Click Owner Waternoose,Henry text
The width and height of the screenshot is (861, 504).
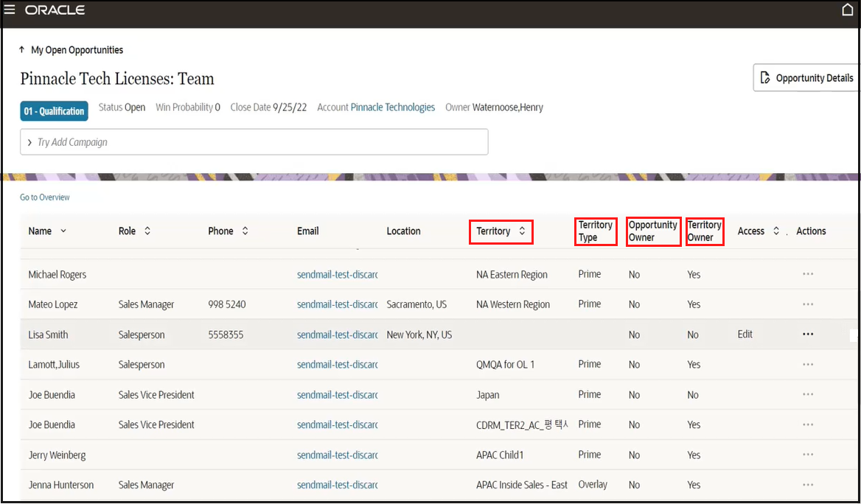coord(494,107)
